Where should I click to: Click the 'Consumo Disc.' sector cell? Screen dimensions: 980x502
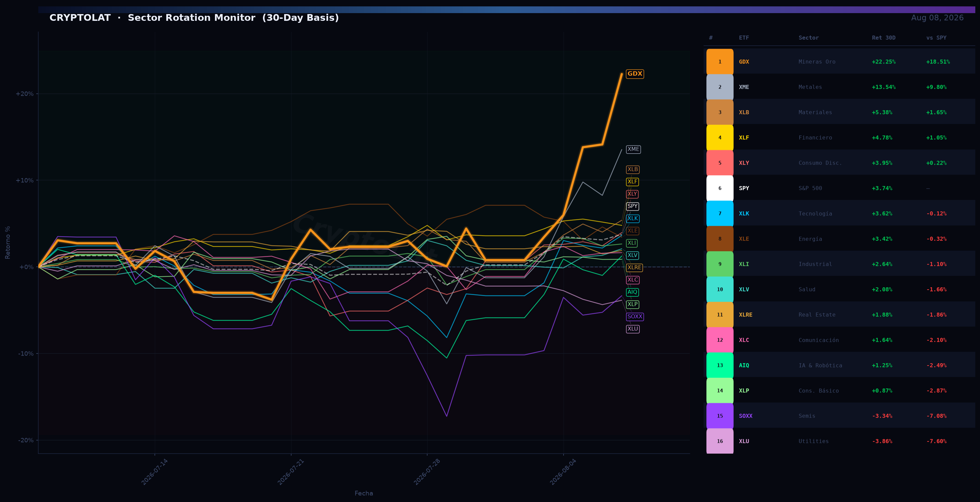820,163
